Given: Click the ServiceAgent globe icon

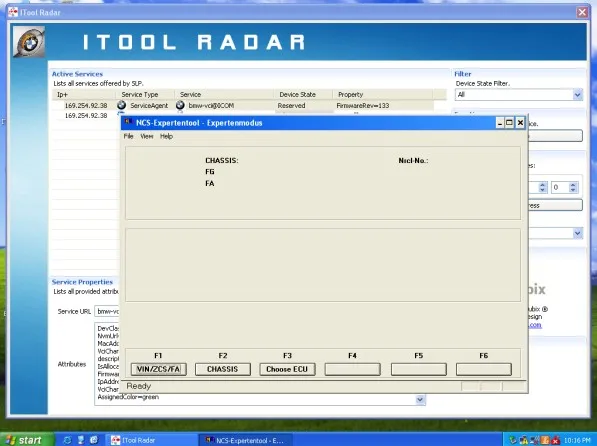Looking at the screenshot, I should point(121,105).
